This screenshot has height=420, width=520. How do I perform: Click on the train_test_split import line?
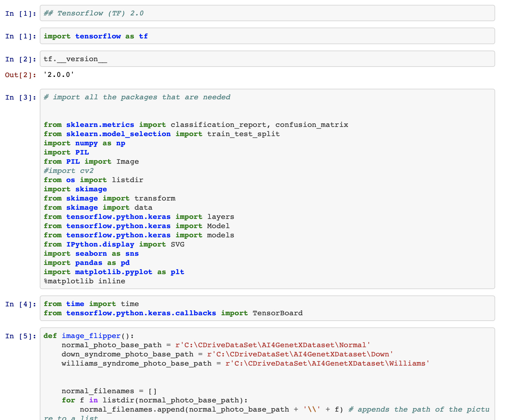162,134
